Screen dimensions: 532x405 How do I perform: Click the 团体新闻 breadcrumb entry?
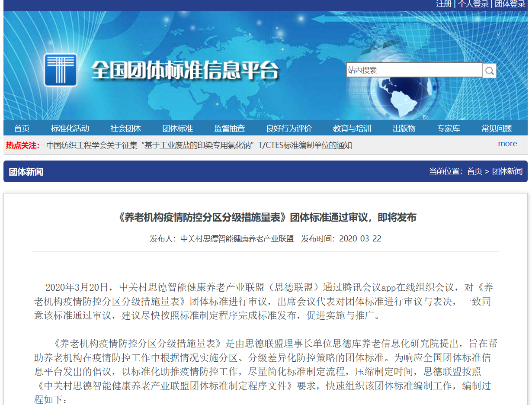pyautogui.click(x=507, y=171)
